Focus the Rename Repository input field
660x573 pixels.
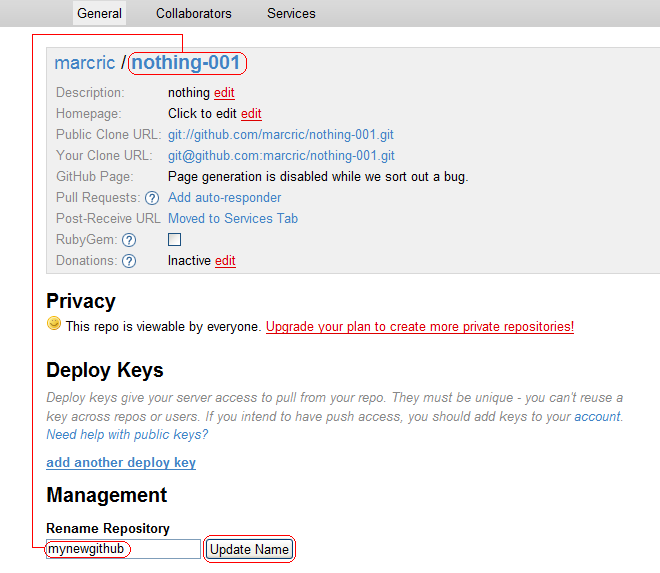click(x=123, y=549)
